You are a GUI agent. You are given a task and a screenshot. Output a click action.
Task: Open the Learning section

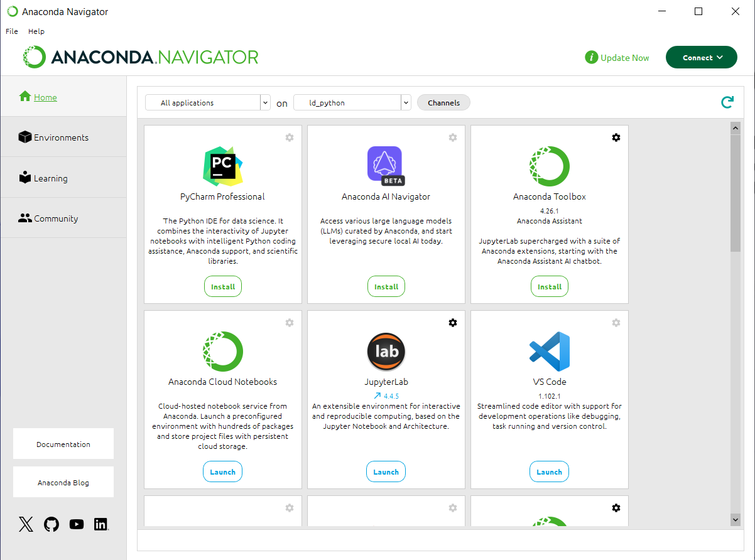coord(50,178)
